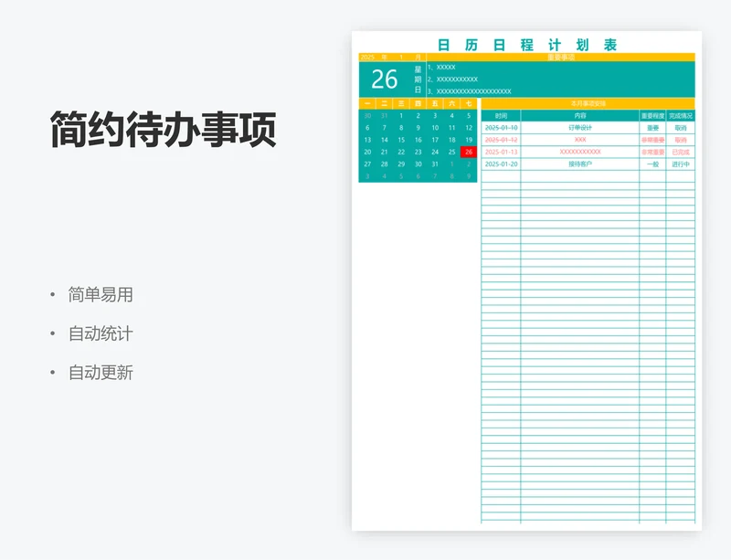Select the 重要程度 column header
The height and width of the screenshot is (560, 731).
[652, 116]
